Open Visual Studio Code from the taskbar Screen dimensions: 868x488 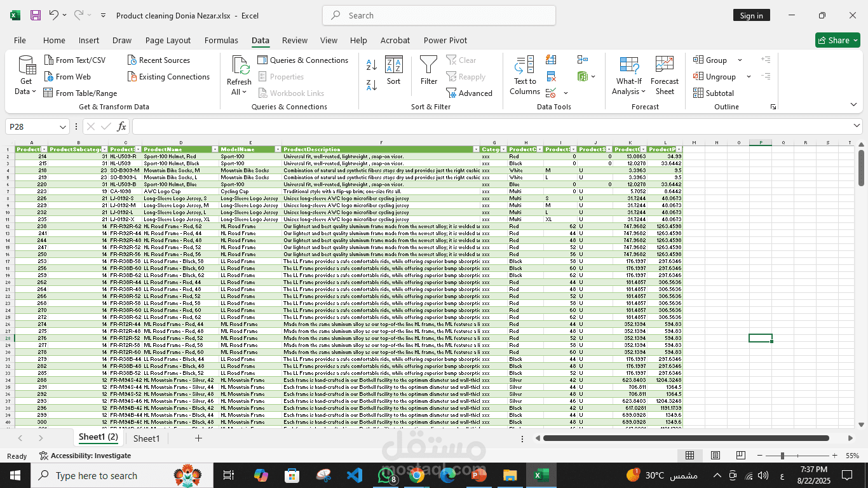click(355, 475)
